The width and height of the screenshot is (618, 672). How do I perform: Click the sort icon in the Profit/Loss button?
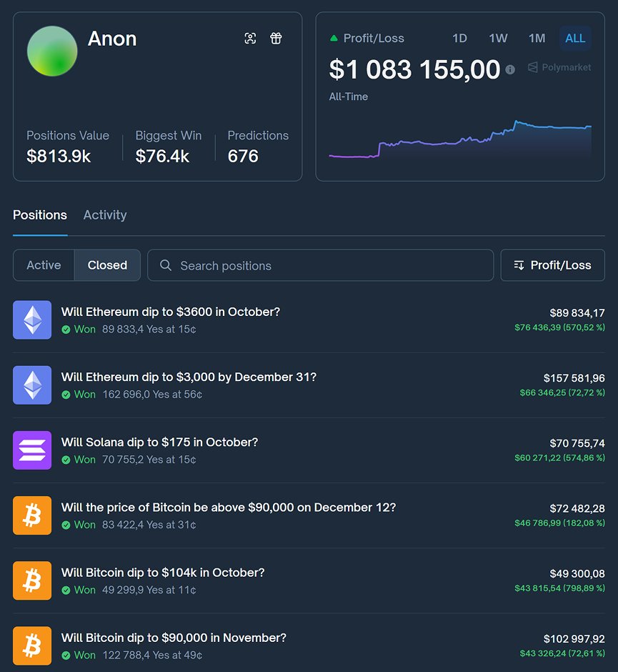pos(519,265)
